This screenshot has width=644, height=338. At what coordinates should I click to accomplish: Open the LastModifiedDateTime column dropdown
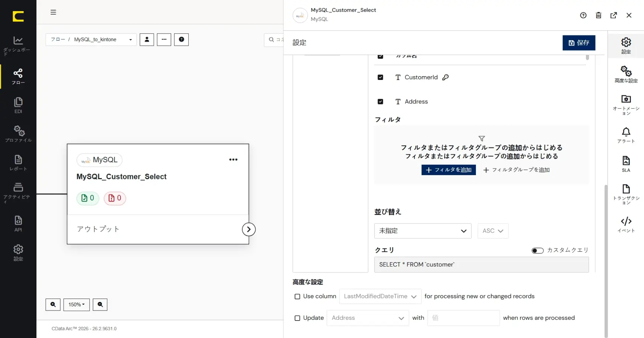tap(380, 296)
